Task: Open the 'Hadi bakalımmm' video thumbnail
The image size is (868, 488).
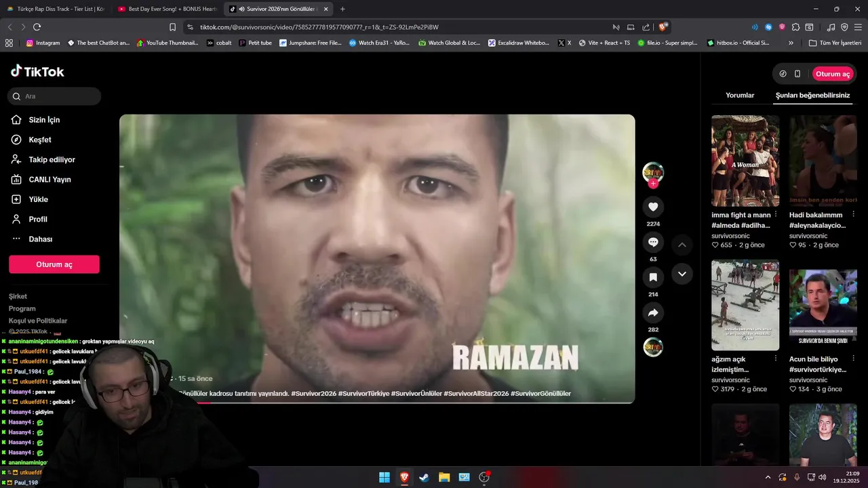Action: (x=823, y=161)
